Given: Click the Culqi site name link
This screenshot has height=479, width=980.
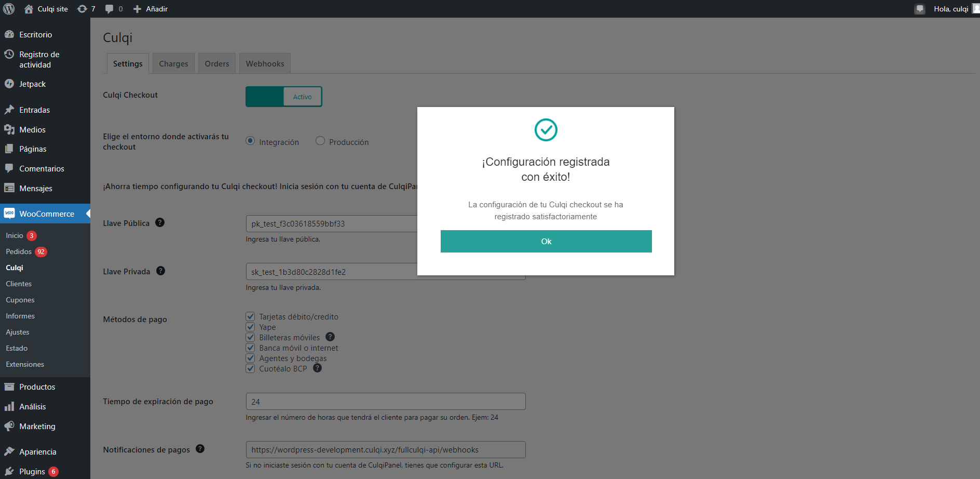Looking at the screenshot, I should 52,9.
